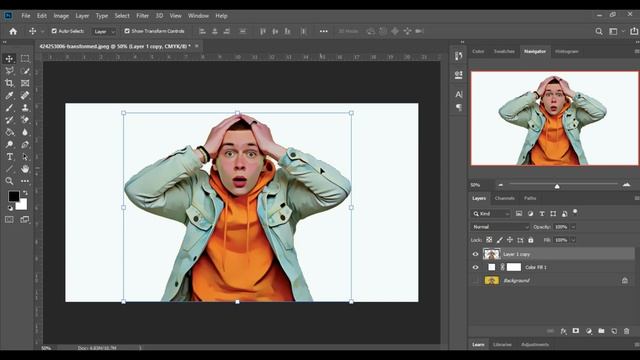
Task: Open the layer filter Kind dropdown
Action: (491, 213)
